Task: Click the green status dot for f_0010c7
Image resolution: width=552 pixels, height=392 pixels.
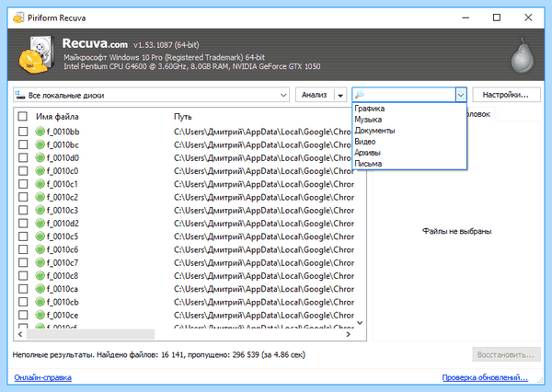Action: [x=40, y=262]
